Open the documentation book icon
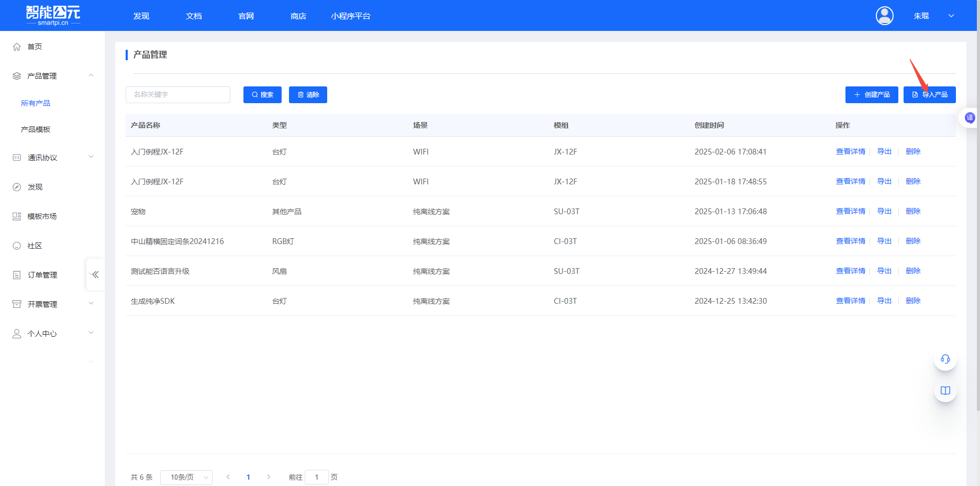 945,391
